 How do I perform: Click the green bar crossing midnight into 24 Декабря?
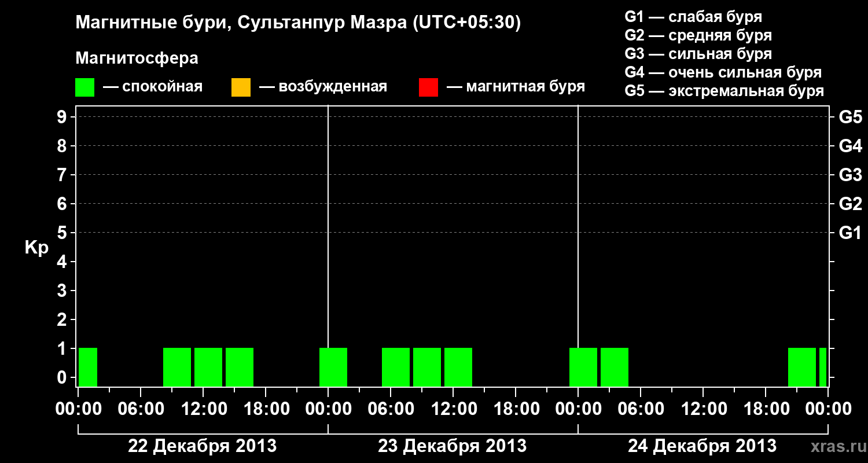[x=583, y=367]
